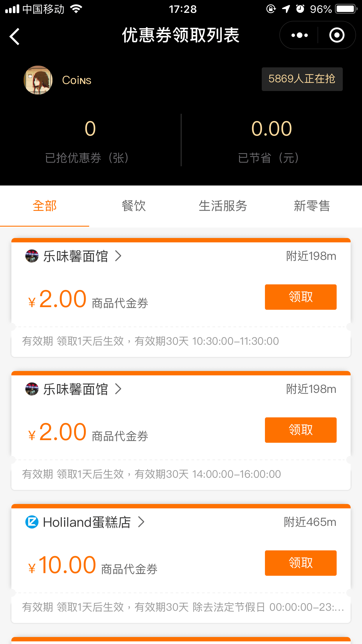The width and height of the screenshot is (362, 644).
Task: Claim the 10:30–11:30 ¥2.00 coupon with 领取
Action: 301,297
